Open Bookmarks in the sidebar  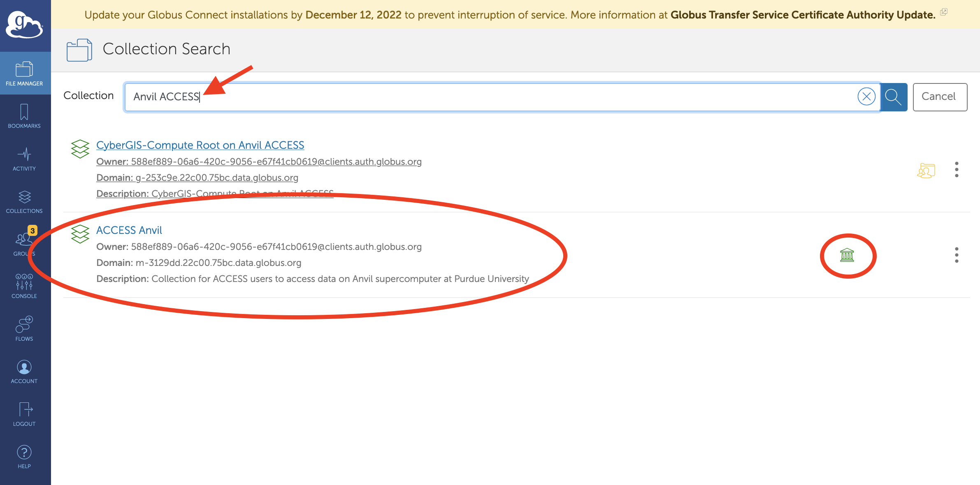click(25, 116)
